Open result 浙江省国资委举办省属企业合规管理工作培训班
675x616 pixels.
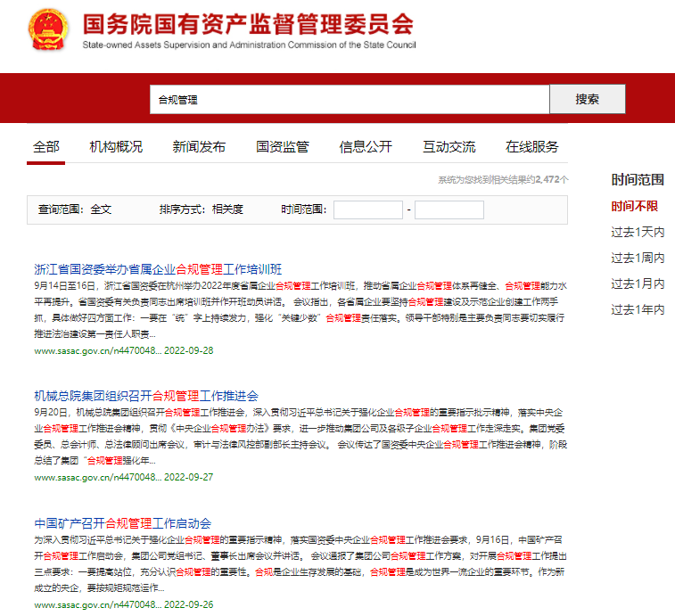tap(158, 268)
